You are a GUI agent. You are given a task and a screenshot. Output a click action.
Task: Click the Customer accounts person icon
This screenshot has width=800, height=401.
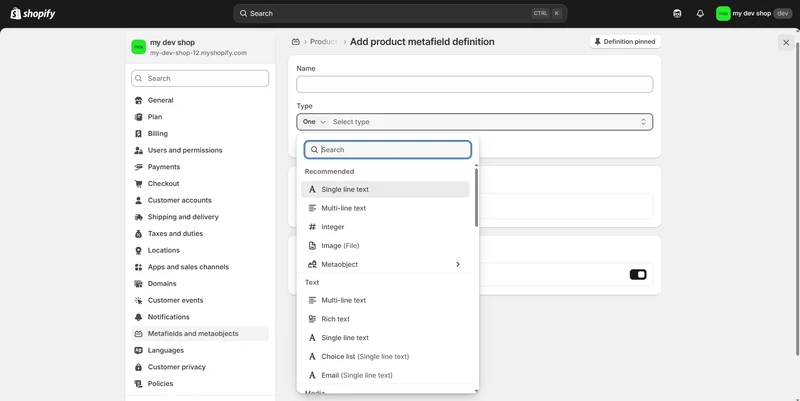(x=138, y=200)
